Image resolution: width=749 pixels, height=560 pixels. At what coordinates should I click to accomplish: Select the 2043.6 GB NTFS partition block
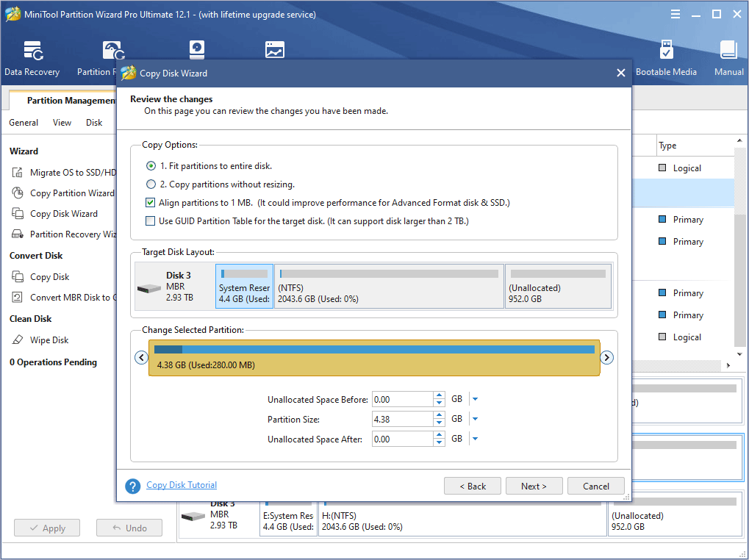[390, 286]
